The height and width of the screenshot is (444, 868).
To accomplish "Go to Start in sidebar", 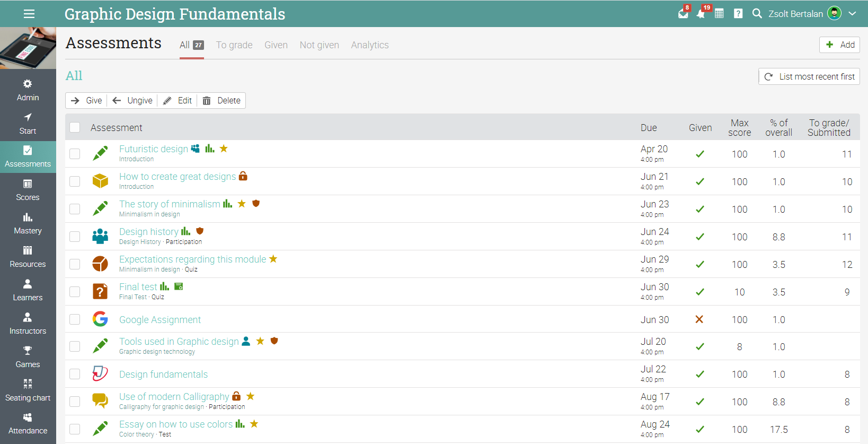I will tap(28, 124).
